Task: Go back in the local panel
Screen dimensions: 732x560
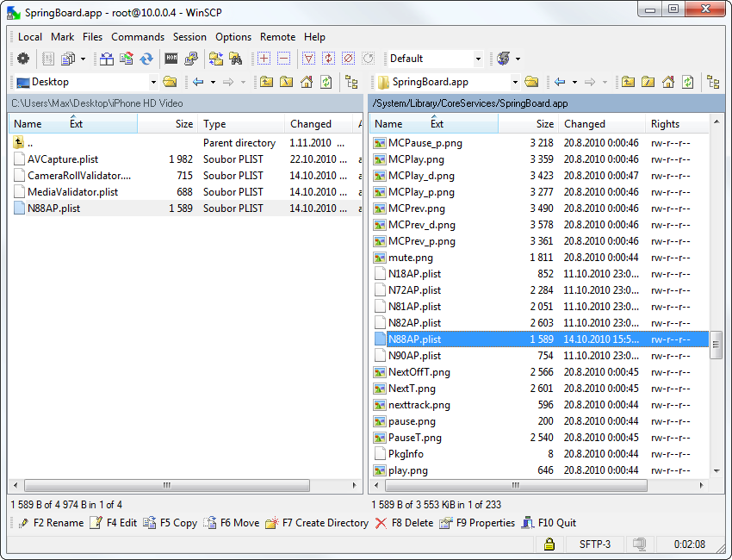Action: pyautogui.click(x=198, y=82)
